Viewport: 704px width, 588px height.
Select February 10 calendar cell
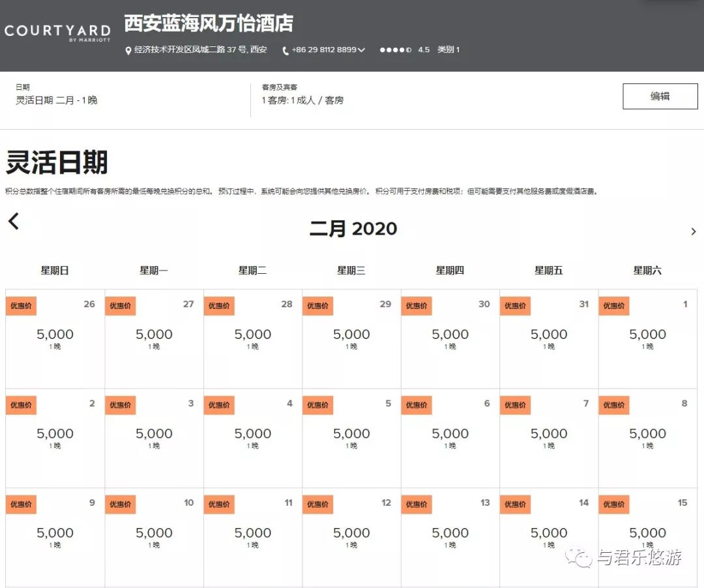tap(154, 538)
